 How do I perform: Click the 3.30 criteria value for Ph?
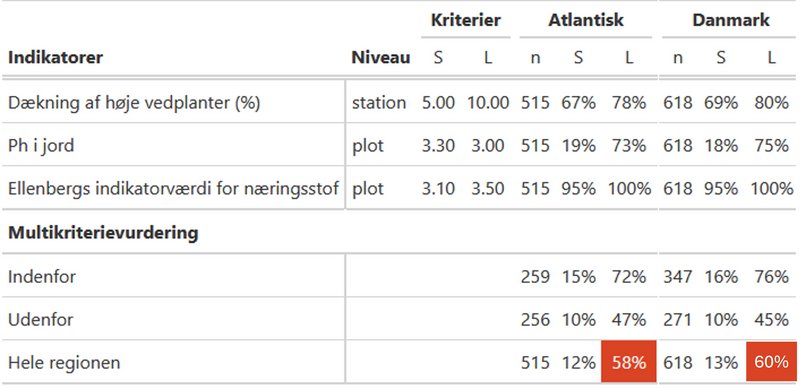tap(438, 146)
